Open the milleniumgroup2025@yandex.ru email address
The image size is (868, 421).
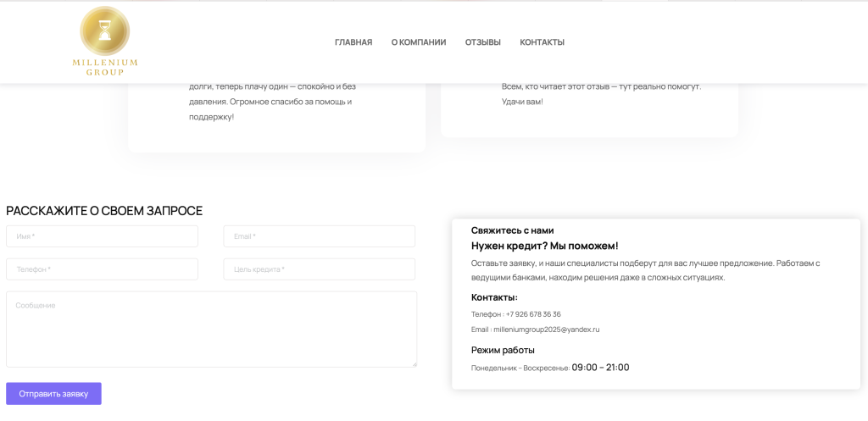click(547, 330)
